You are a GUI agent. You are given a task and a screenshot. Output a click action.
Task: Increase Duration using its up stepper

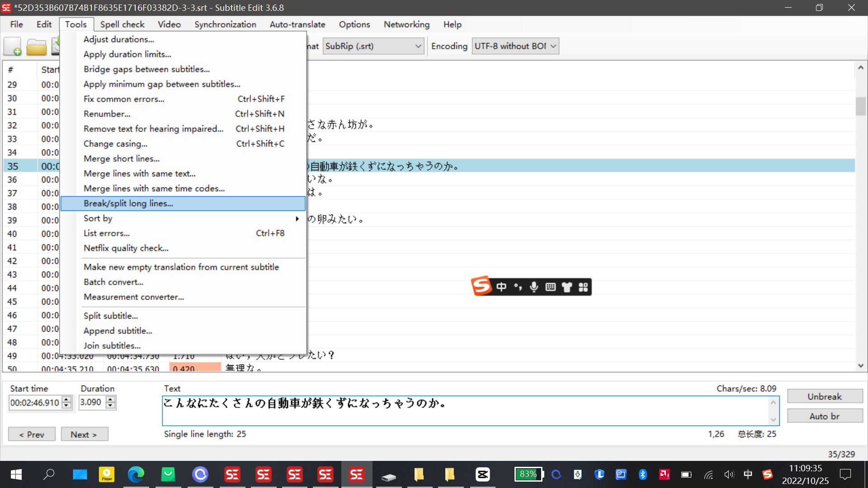[x=110, y=399]
